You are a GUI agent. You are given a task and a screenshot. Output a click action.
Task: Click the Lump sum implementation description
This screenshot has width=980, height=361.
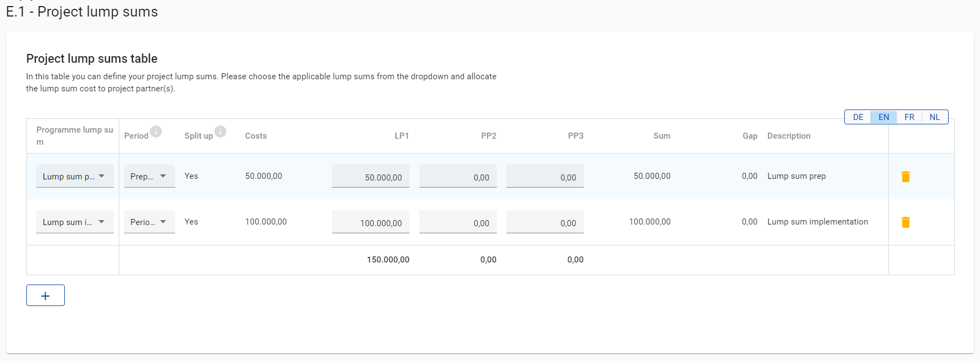tap(817, 222)
